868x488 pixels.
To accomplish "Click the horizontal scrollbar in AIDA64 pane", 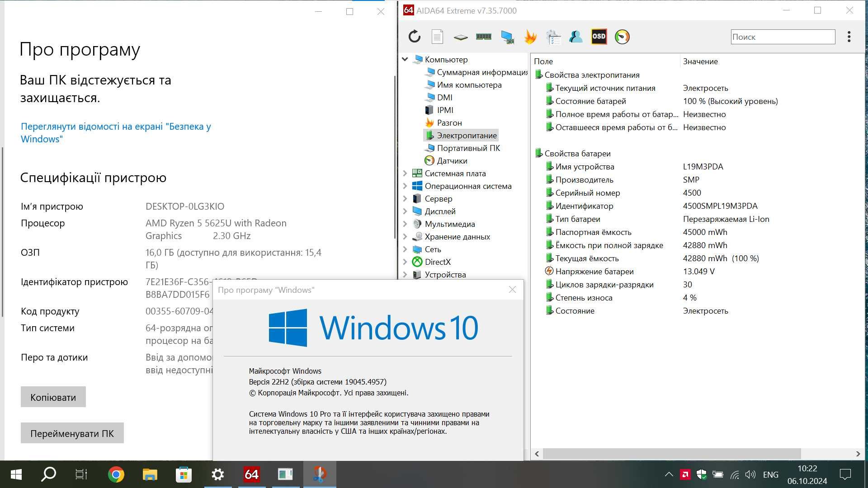I will tap(672, 454).
